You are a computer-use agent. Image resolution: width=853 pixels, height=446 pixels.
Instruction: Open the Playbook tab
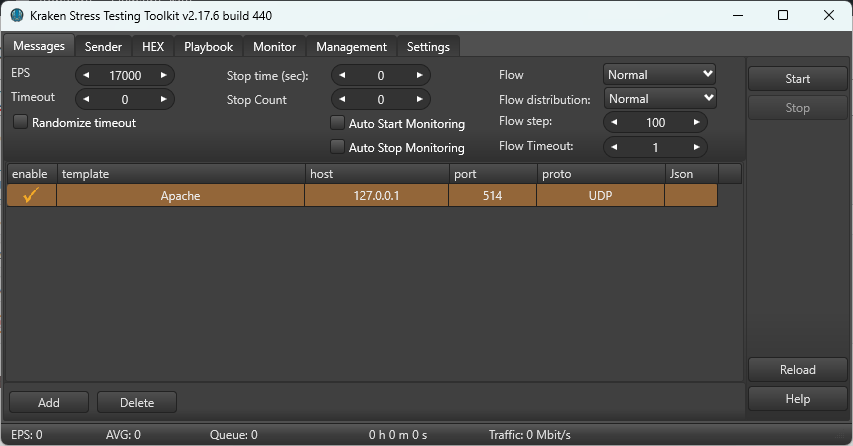(208, 47)
